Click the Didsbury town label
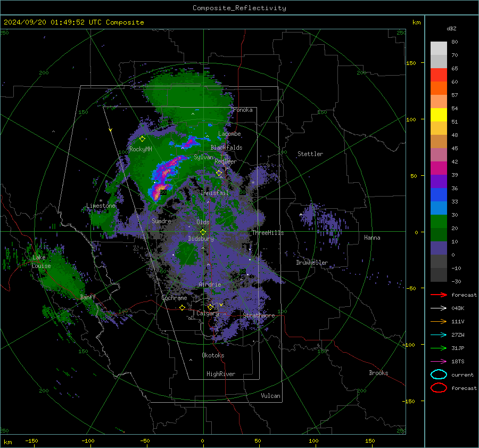479x448 pixels. point(201,239)
